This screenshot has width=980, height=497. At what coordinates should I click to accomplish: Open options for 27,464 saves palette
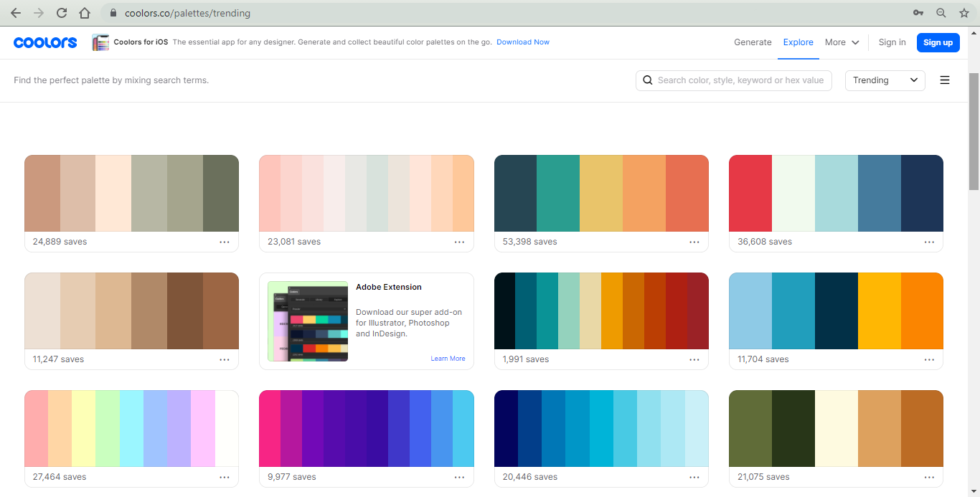[225, 477]
